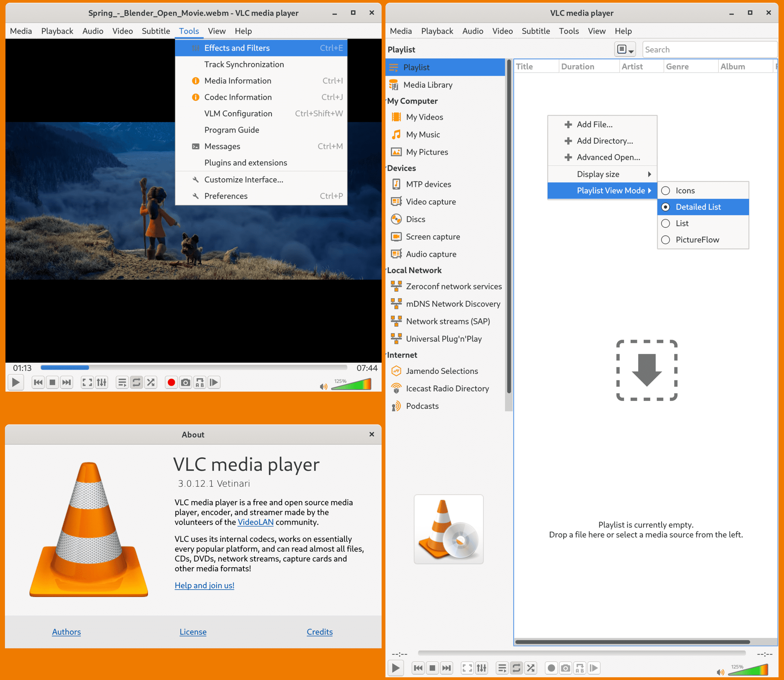Drag the playback progress slider forward
Viewport: 784px width, 680px height.
pos(200,368)
